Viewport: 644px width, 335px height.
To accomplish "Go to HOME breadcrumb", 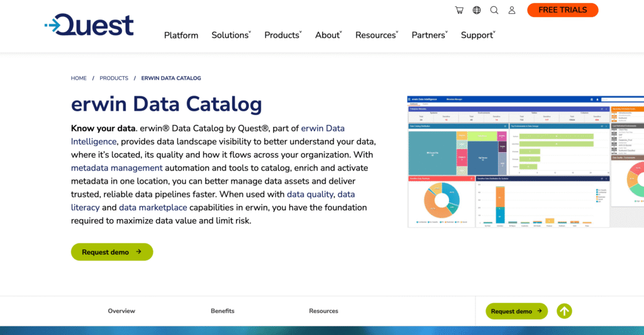I will click(x=79, y=78).
